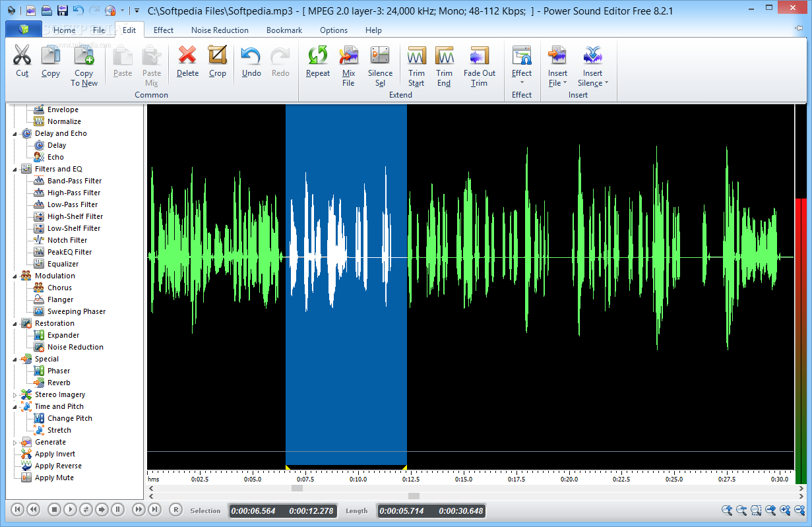Open the quick access toolbar customize arrow
Image resolution: width=812 pixels, height=527 pixels.
136,10
